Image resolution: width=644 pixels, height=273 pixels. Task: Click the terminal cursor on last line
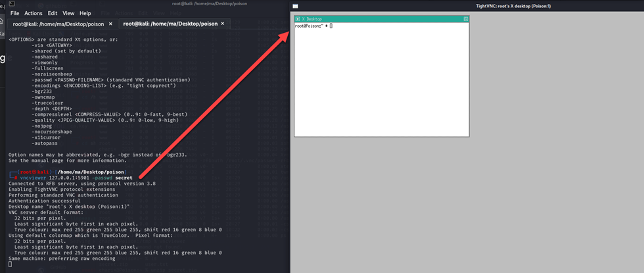point(10,264)
